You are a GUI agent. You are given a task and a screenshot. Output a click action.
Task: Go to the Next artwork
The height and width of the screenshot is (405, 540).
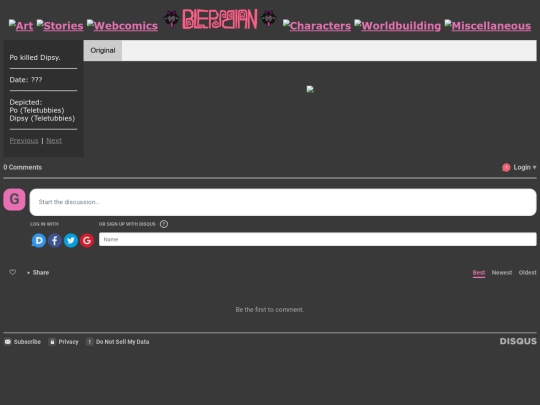click(54, 141)
